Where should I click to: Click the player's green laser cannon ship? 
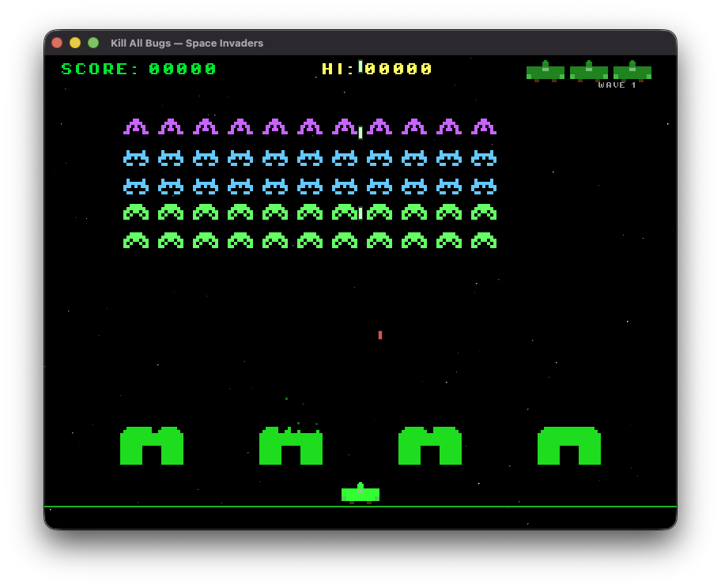360,493
